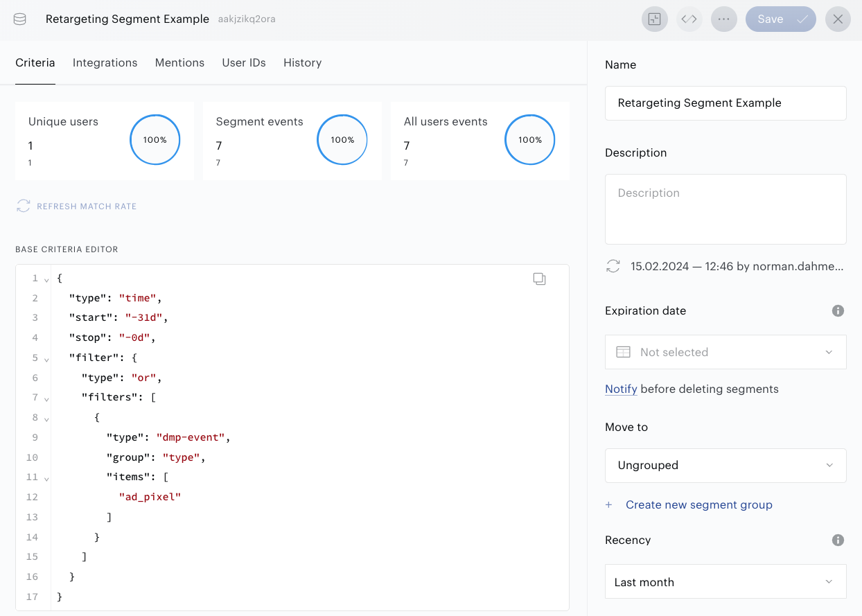Viewport: 862px width, 616px height.
Task: Open the Move to Ungrouped dropdown
Action: point(725,465)
